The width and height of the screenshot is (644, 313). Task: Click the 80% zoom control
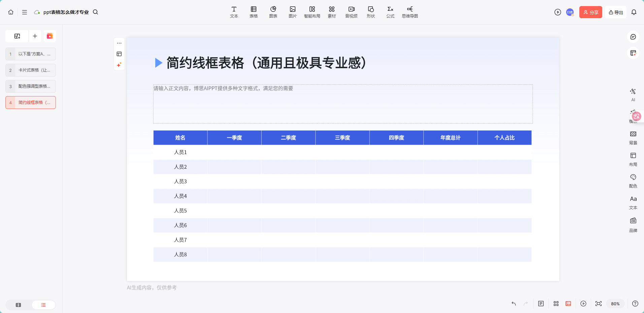[615, 304]
